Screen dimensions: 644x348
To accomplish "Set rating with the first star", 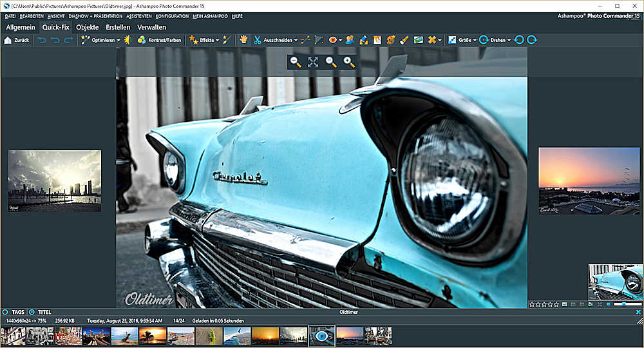I will 531,304.
